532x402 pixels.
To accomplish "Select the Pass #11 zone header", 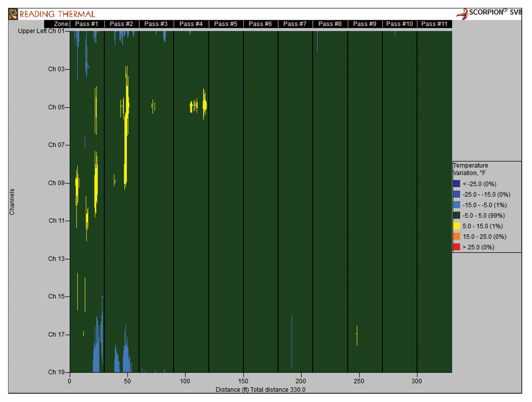I will 434,24.
